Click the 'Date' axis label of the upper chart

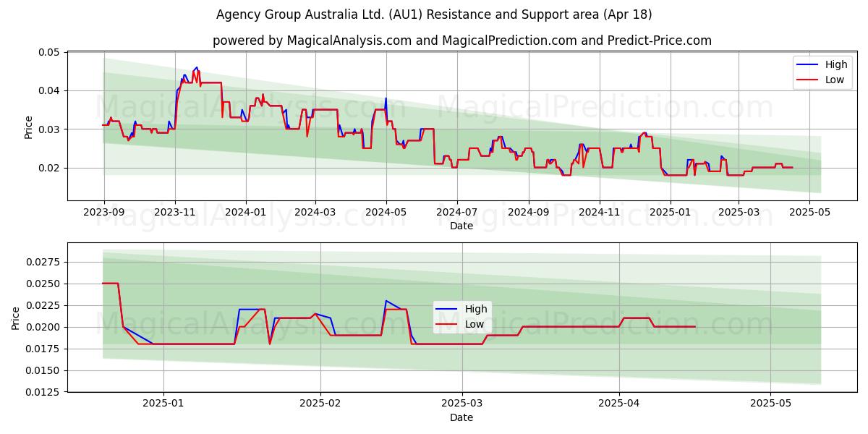pyautogui.click(x=461, y=226)
